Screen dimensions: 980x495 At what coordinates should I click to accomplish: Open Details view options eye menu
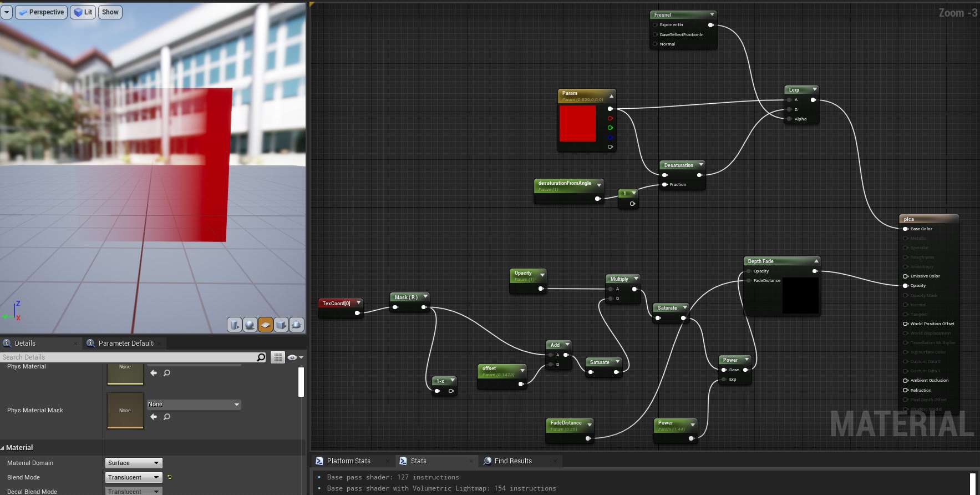(295, 357)
